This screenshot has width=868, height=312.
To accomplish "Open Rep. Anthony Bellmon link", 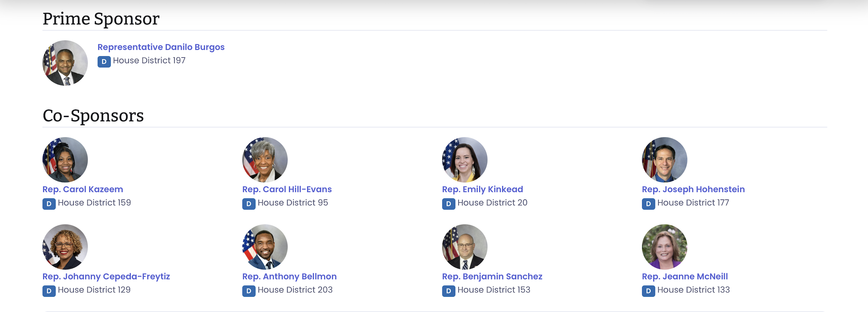I will tap(289, 277).
